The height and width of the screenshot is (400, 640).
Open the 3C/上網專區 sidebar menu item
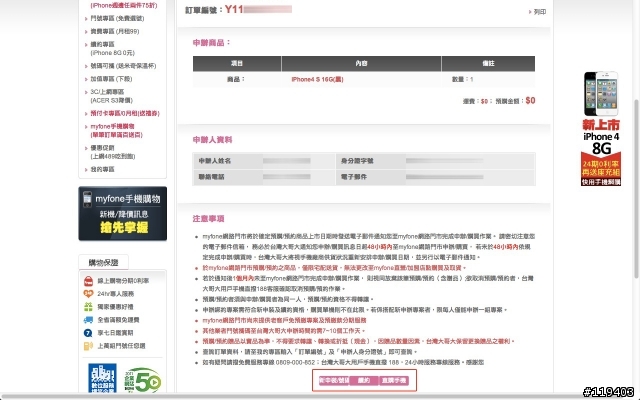click(111, 96)
